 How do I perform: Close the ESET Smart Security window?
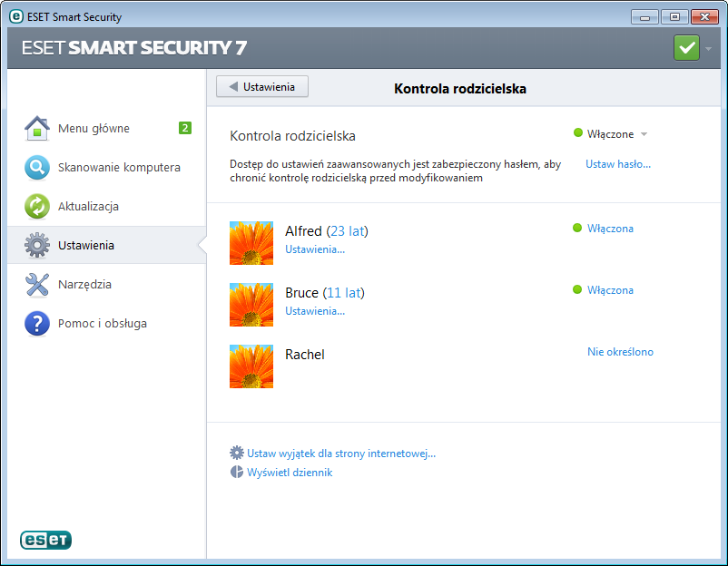(x=704, y=17)
